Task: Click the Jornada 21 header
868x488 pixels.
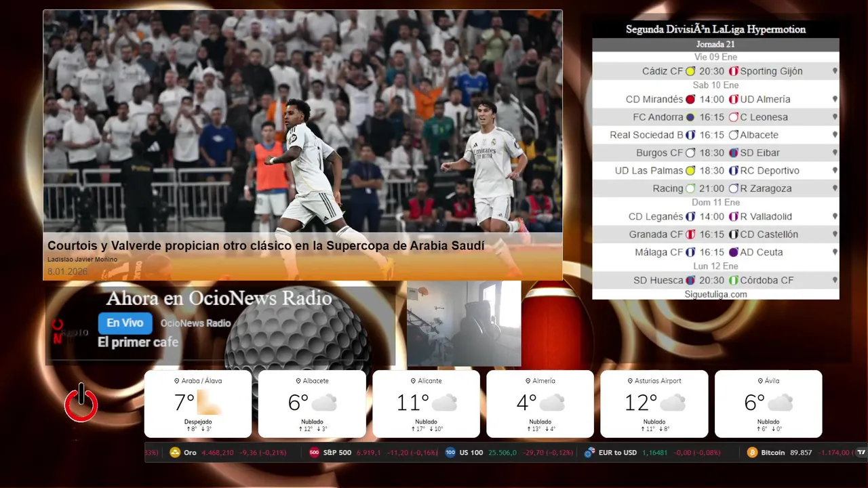Action: click(715, 44)
